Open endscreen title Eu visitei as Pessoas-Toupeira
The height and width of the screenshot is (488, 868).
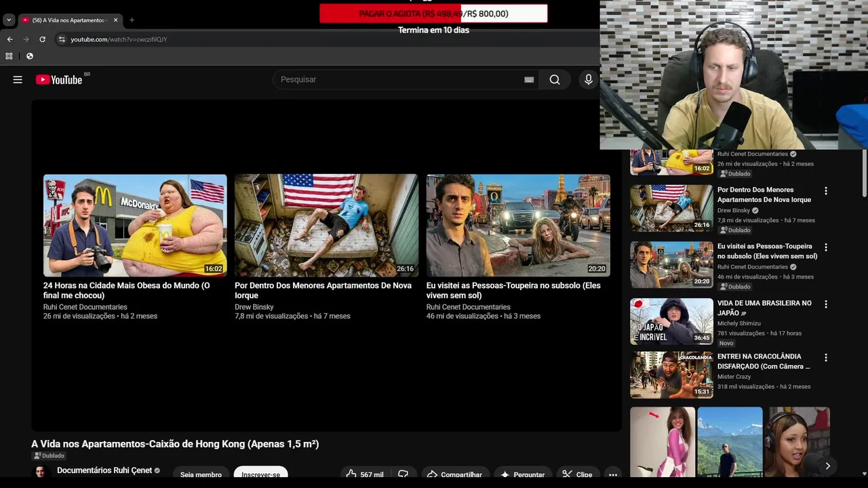point(513,291)
